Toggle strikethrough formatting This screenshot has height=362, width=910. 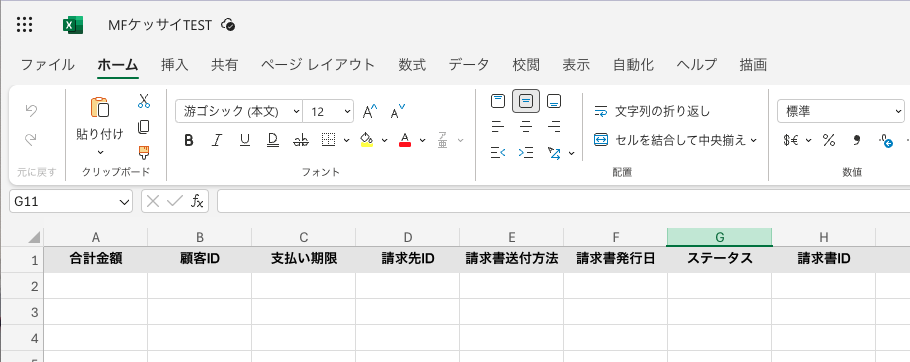pos(301,140)
